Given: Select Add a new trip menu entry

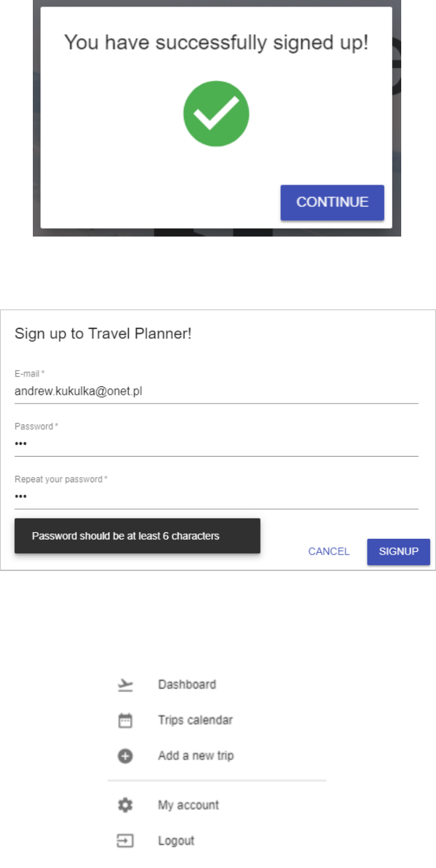Looking at the screenshot, I should click(217, 756).
